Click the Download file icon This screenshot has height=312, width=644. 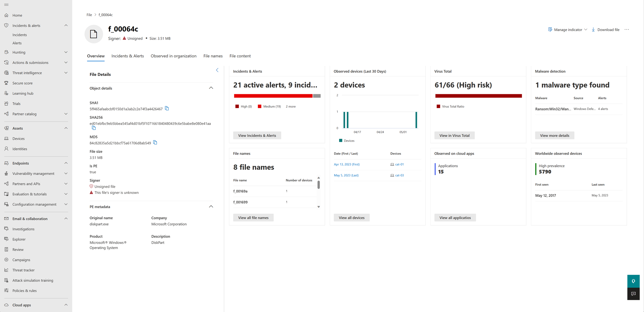(x=593, y=30)
